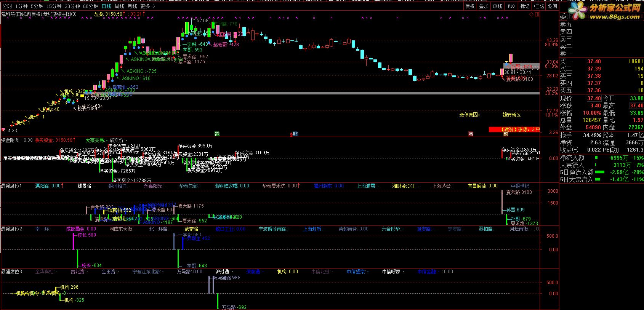The height and width of the screenshot is (310, 644).
Task: Click the 叠加 overlay button
Action: tap(484, 6)
